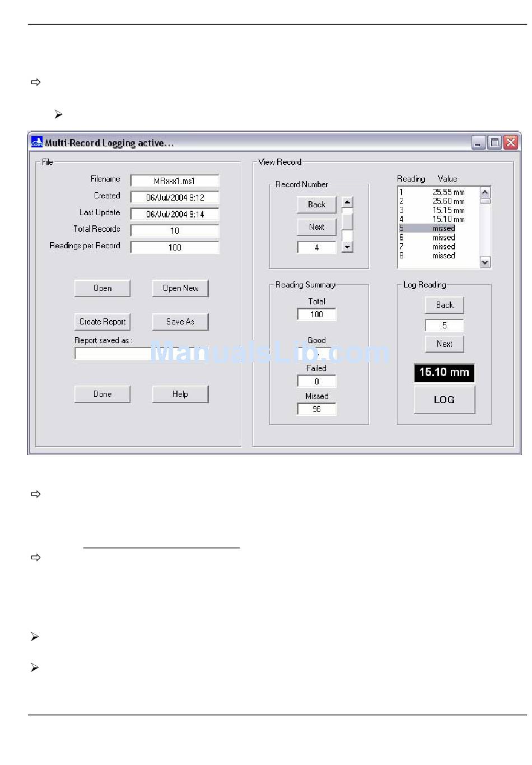Select reading 6 missed row

[x=439, y=238]
